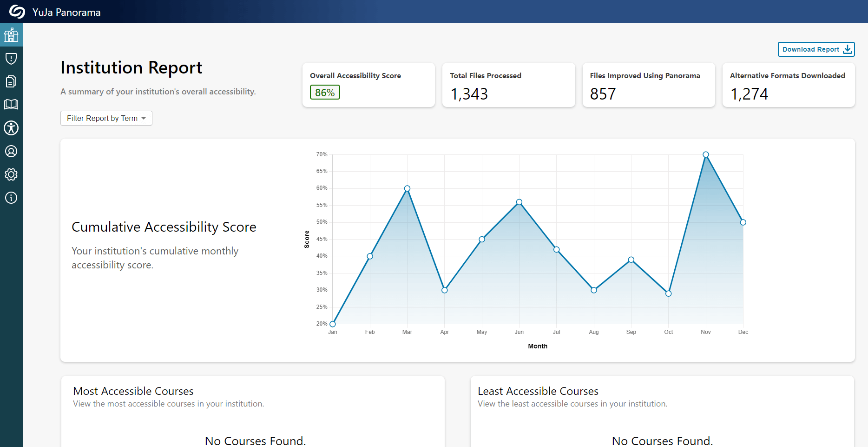
Task: Click the Files Improved Using Panorama label
Action: (645, 75)
